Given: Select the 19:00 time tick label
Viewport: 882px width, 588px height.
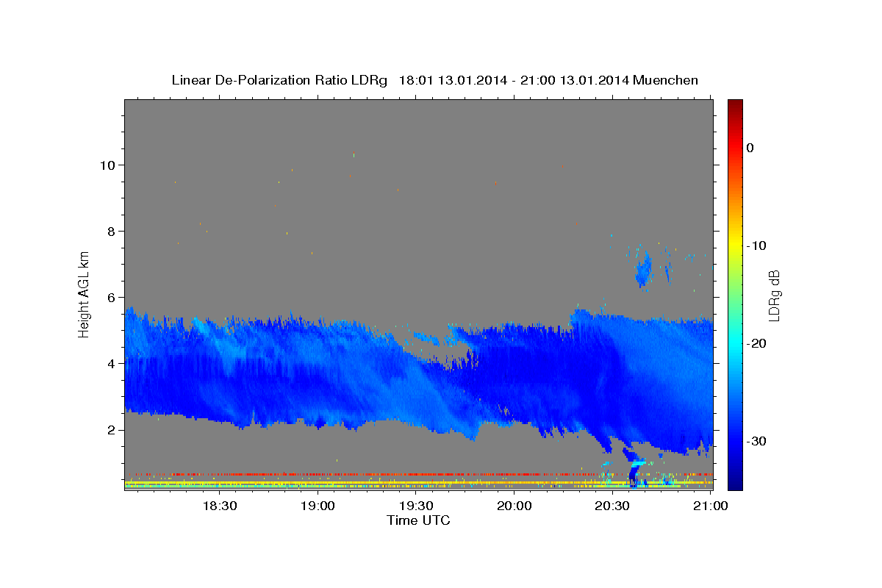Looking at the screenshot, I should click(318, 506).
